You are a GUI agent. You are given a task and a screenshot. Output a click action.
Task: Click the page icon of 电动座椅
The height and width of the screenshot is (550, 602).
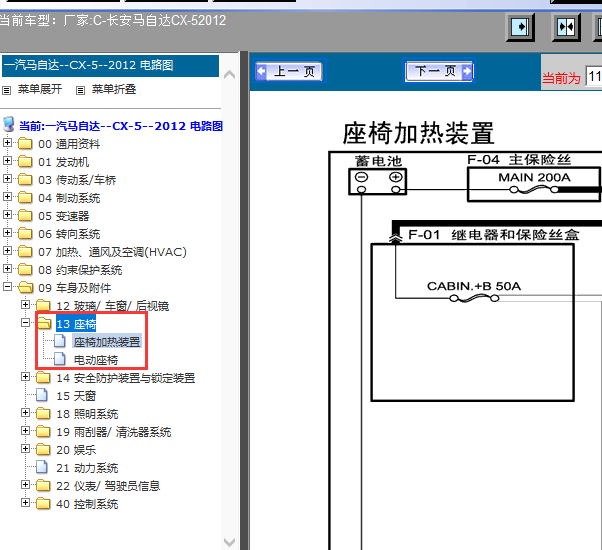click(60, 359)
